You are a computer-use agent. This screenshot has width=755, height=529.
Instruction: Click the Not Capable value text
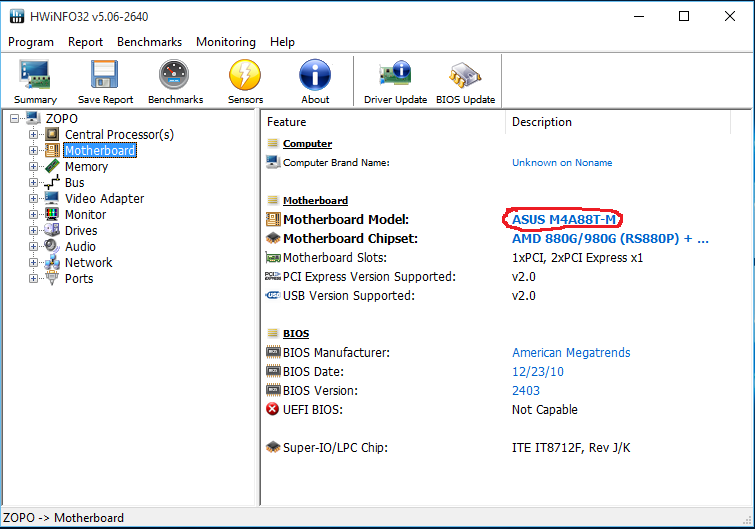coord(545,410)
